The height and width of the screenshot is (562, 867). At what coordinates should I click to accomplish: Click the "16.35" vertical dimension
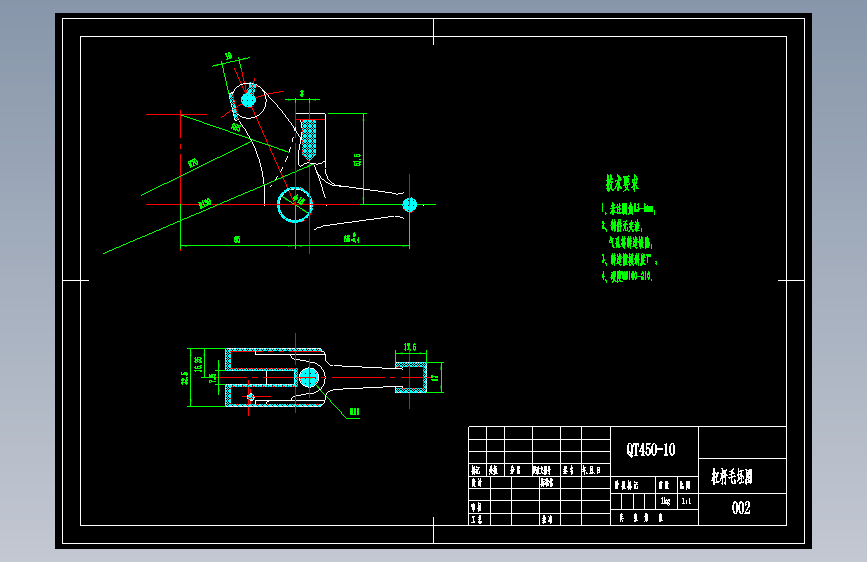click(x=199, y=363)
